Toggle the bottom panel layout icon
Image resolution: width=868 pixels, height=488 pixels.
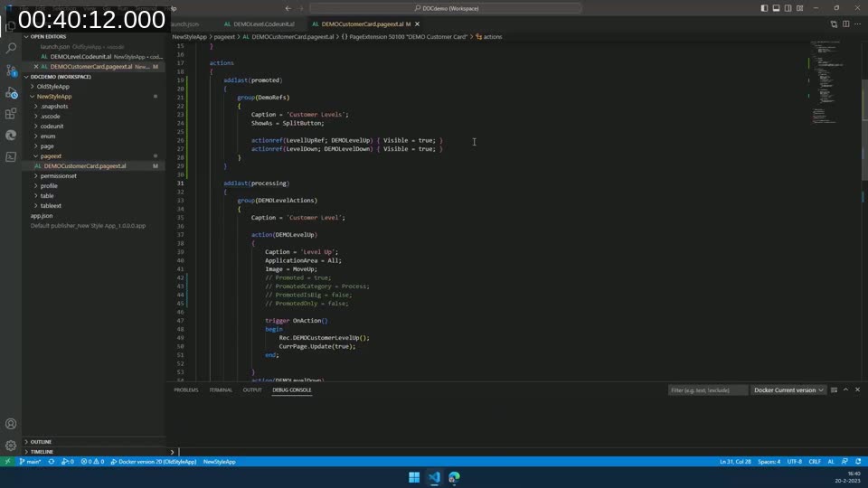point(776,8)
